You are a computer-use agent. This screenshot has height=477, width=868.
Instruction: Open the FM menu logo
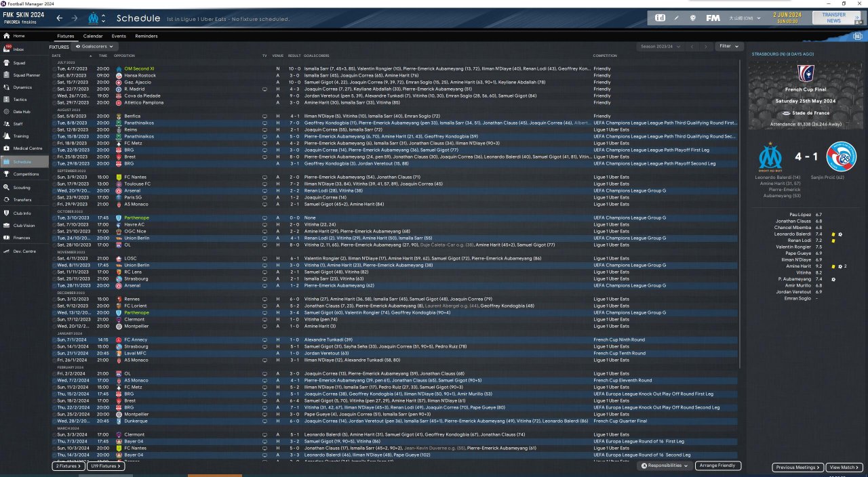pyautogui.click(x=713, y=18)
